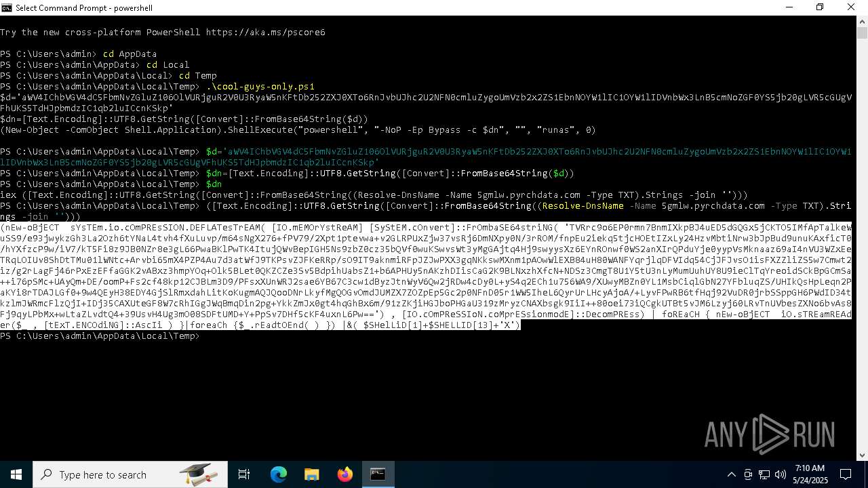Click the graduation cap search highlight icon
This screenshot has height=488, width=868.
point(199,474)
